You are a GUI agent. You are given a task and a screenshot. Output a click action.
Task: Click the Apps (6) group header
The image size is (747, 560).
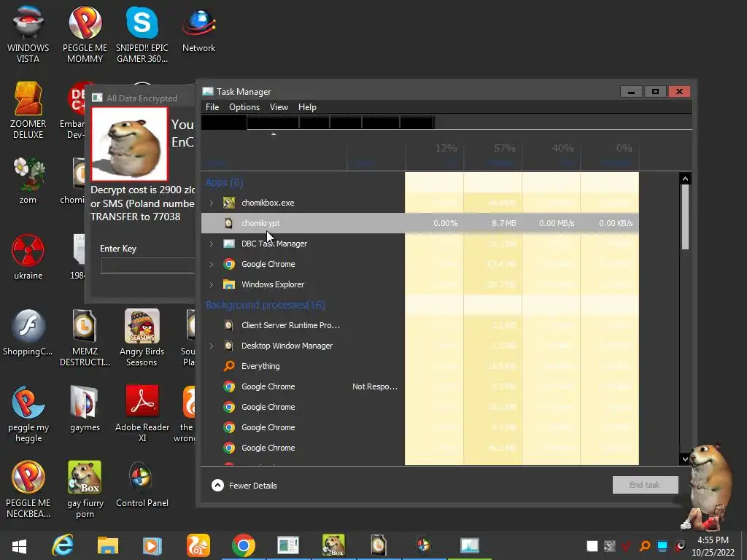point(224,182)
